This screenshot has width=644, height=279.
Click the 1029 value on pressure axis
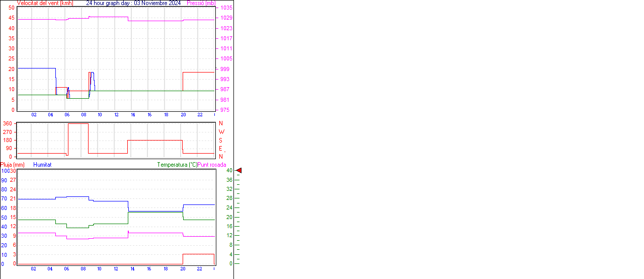pyautogui.click(x=226, y=18)
